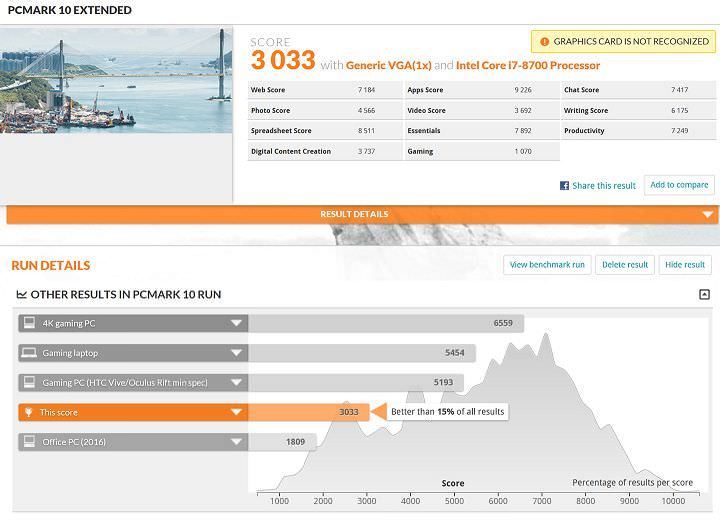Image resolution: width=720 pixels, height=521 pixels.
Task: Open the Gaming laptop dropdown arrow
Action: [x=236, y=353]
